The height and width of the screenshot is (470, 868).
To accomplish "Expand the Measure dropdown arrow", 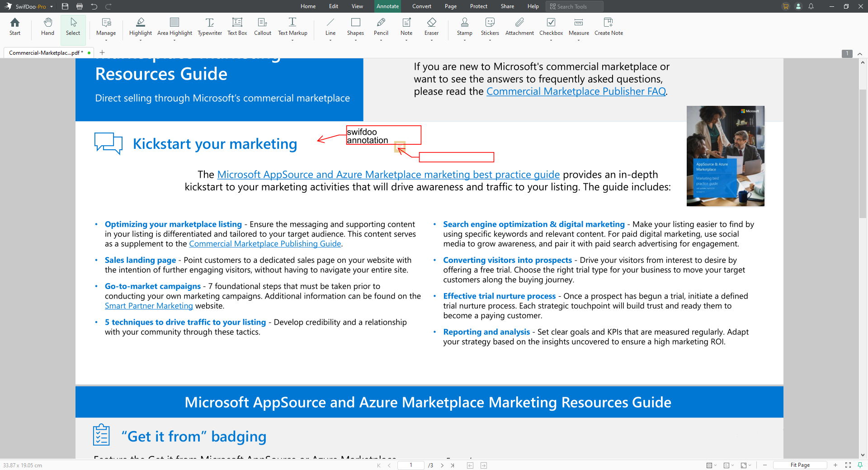I will point(579,40).
